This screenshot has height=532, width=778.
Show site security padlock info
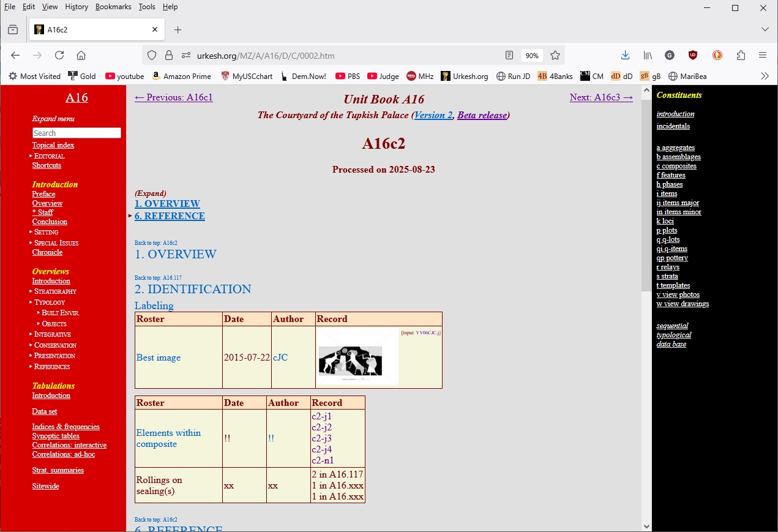(169, 55)
